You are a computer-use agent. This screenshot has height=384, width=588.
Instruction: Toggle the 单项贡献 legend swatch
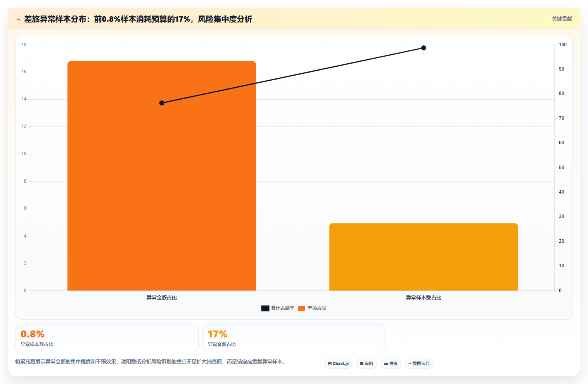[302, 308]
